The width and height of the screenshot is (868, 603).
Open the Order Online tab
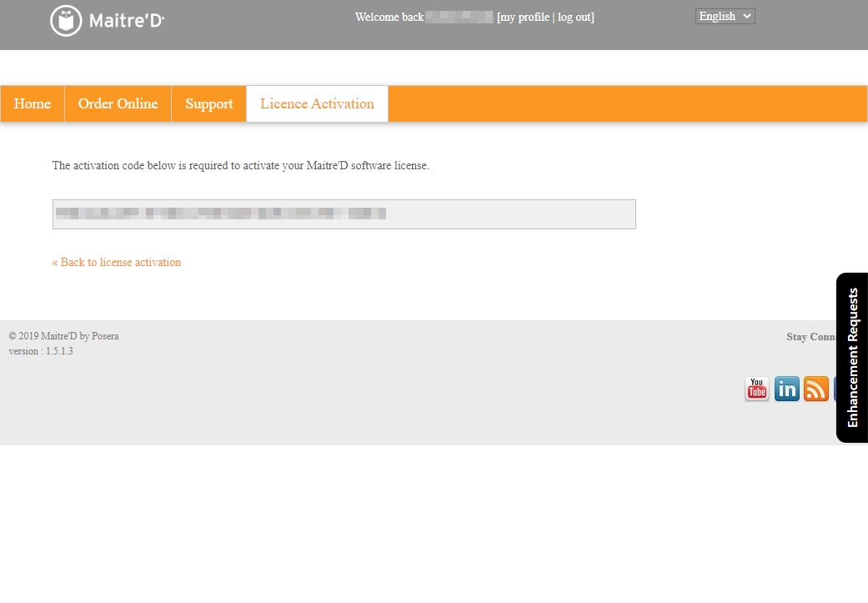point(118,103)
